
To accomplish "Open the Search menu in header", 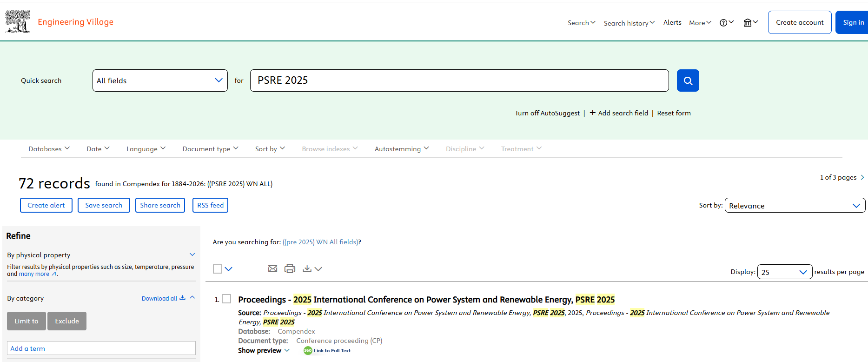I will click(x=582, y=23).
